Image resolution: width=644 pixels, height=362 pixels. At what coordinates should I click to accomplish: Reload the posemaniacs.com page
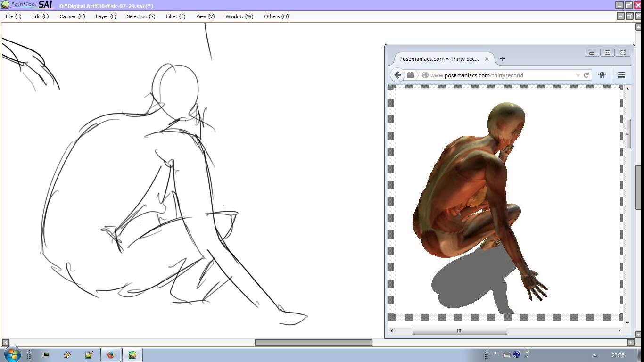(x=586, y=74)
